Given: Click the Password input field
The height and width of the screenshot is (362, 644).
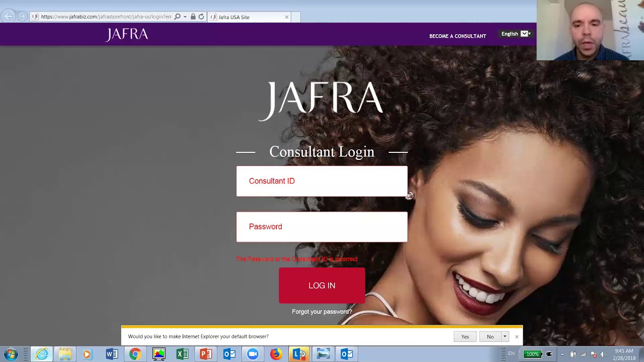Looking at the screenshot, I should click(322, 227).
